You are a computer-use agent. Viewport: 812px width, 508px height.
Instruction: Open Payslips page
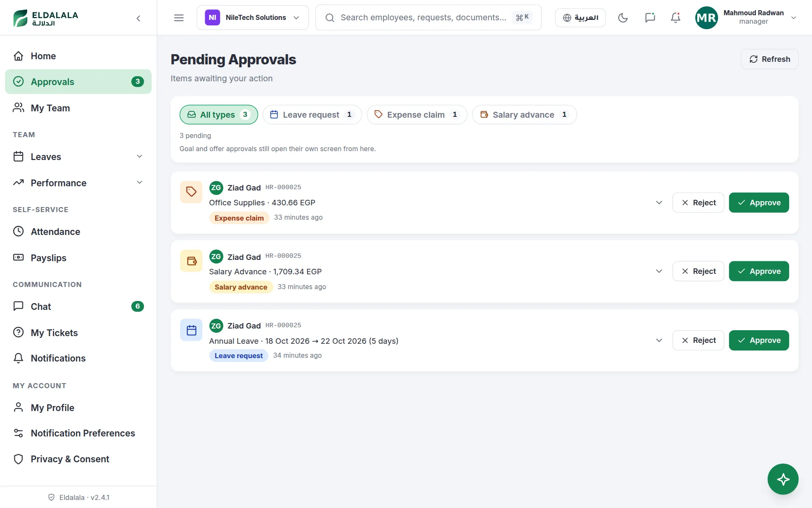[x=78, y=258]
